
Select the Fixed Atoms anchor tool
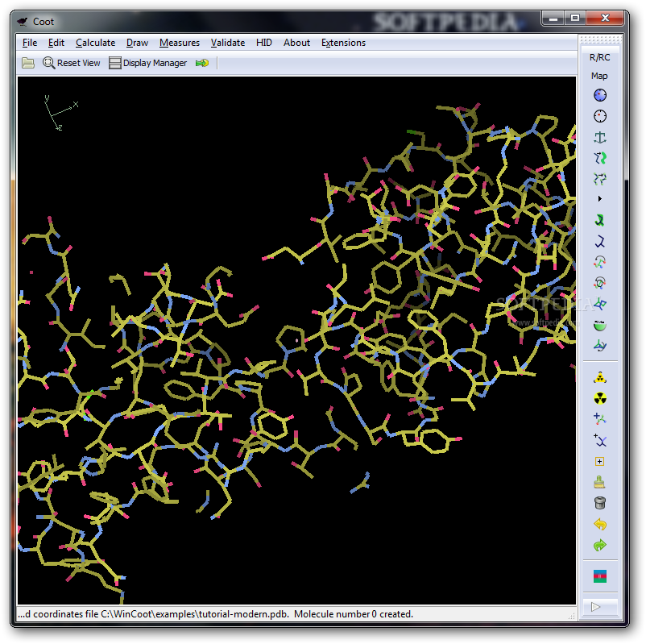(x=600, y=137)
